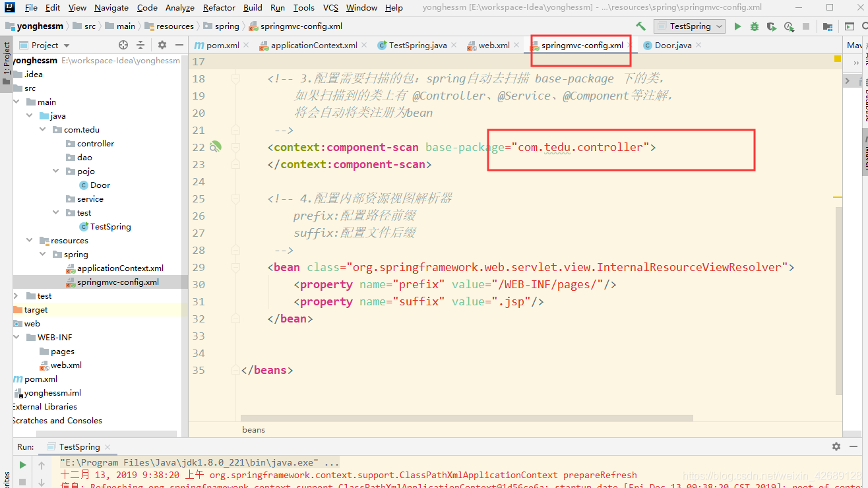The width and height of the screenshot is (868, 488).
Task: Minimize the Run panel
Action: pos(855,446)
